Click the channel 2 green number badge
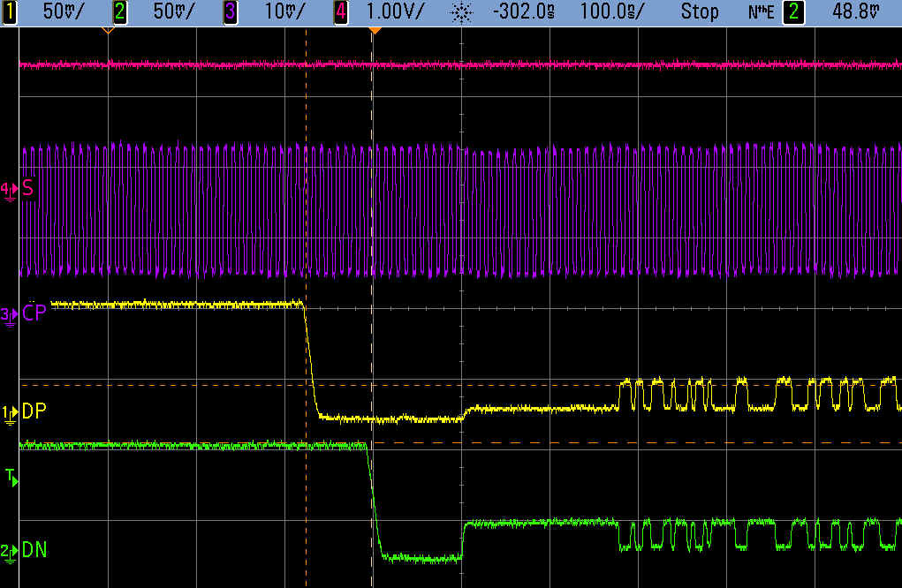This screenshot has width=902, height=588. click(120, 12)
